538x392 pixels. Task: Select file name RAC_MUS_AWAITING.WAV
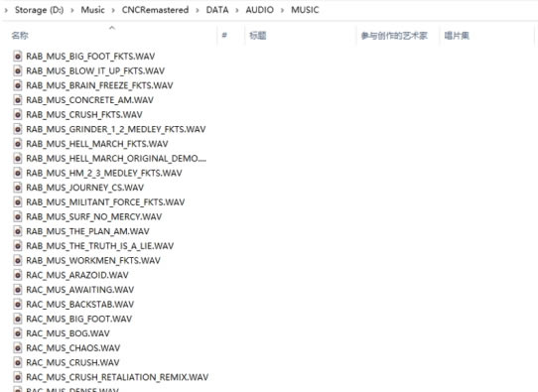coord(80,290)
